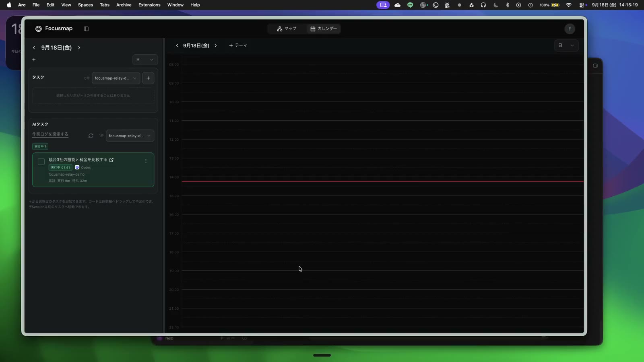Open the Spaces menu

[x=85, y=5]
